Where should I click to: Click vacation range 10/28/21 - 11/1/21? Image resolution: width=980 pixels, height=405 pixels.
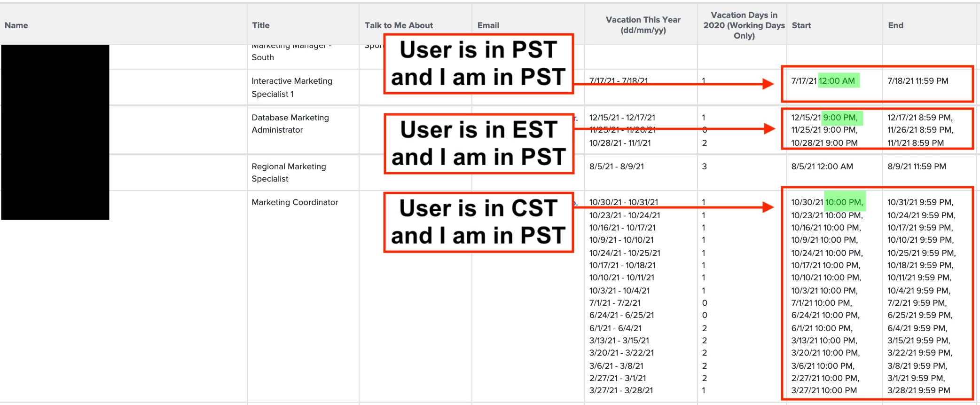pos(620,143)
